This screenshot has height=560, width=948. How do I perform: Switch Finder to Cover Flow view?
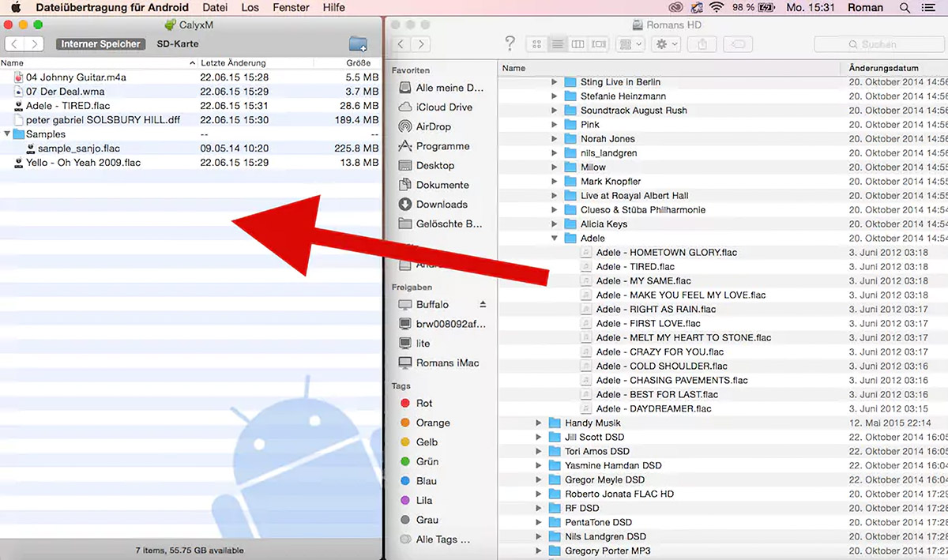tap(599, 44)
